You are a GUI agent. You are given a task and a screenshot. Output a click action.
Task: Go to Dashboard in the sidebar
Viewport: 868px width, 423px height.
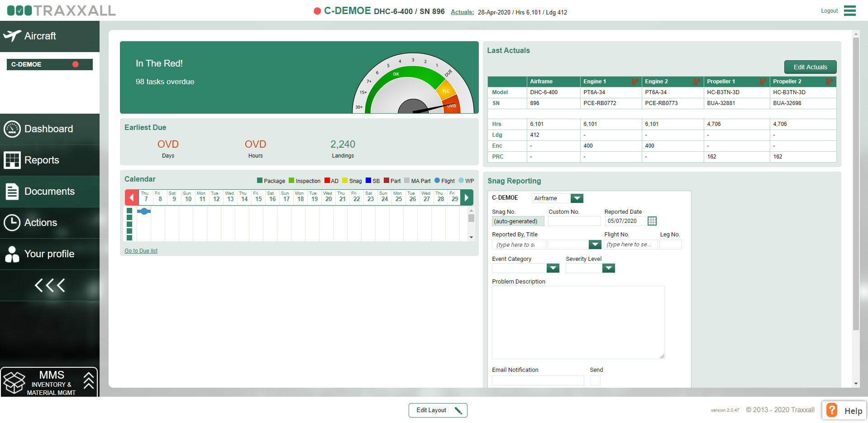coord(50,129)
